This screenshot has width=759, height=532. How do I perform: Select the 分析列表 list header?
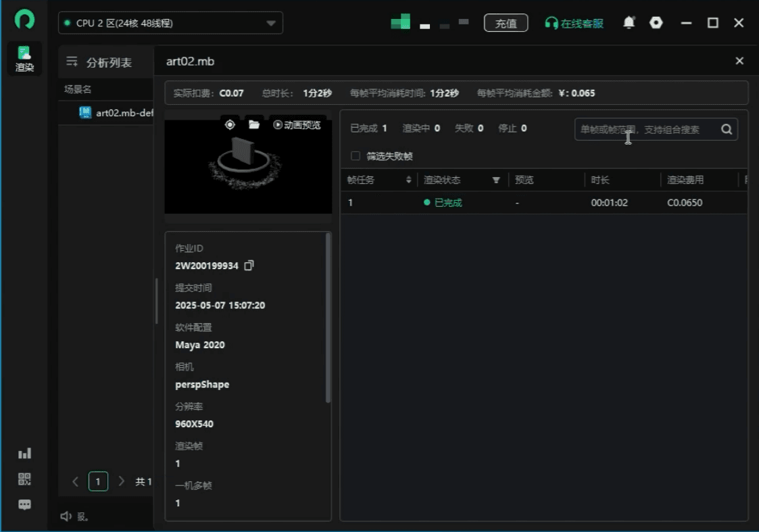click(x=108, y=63)
